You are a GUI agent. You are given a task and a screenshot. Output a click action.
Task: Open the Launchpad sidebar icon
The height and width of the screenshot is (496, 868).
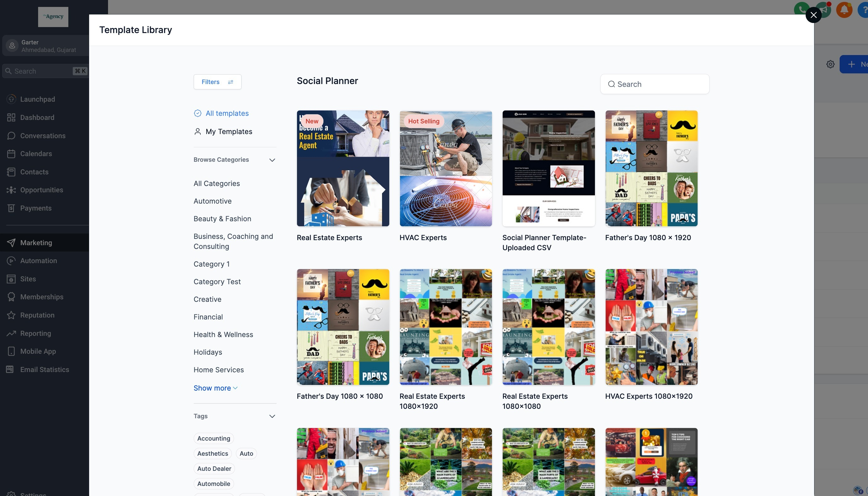pyautogui.click(x=11, y=99)
